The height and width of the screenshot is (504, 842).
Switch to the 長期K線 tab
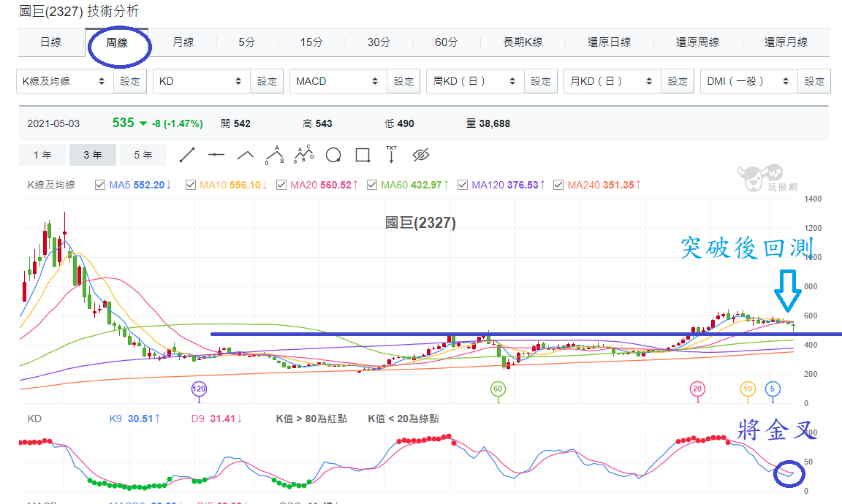pyautogui.click(x=523, y=42)
